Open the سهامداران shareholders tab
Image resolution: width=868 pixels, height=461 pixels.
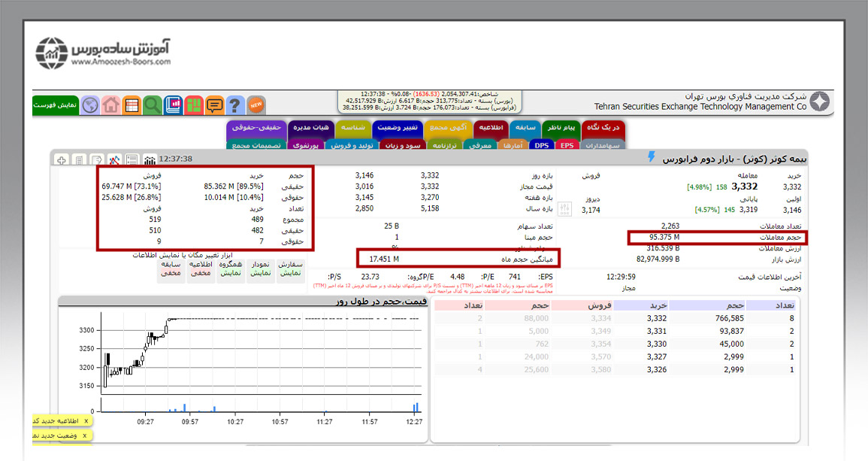tap(604, 145)
